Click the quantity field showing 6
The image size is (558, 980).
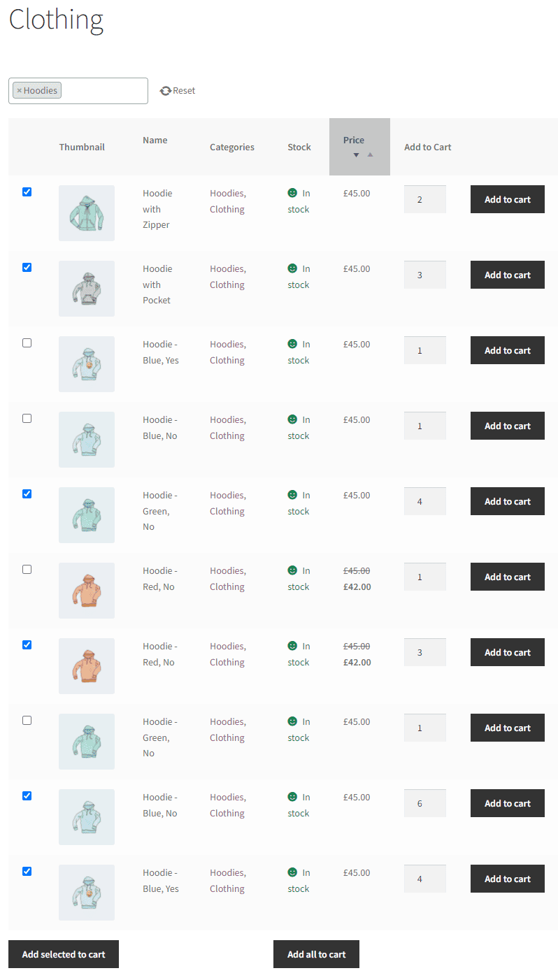coord(424,803)
